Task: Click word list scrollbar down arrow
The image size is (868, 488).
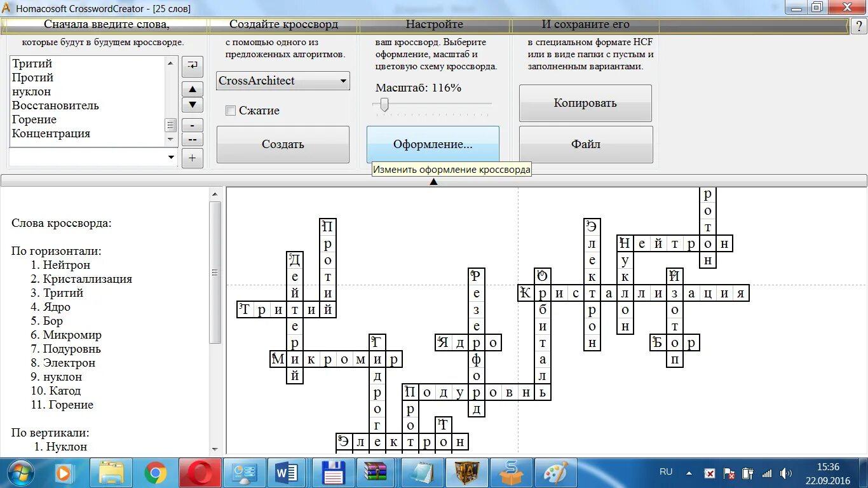Action: pos(170,139)
